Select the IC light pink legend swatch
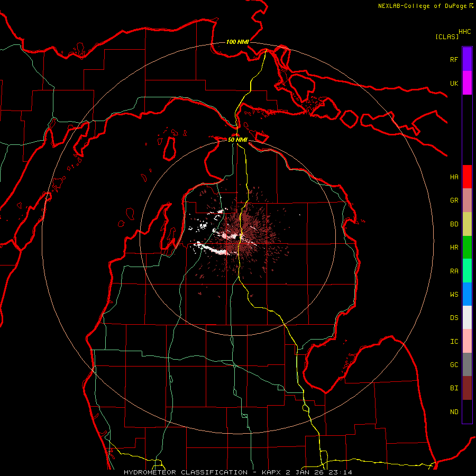 pos(467,341)
